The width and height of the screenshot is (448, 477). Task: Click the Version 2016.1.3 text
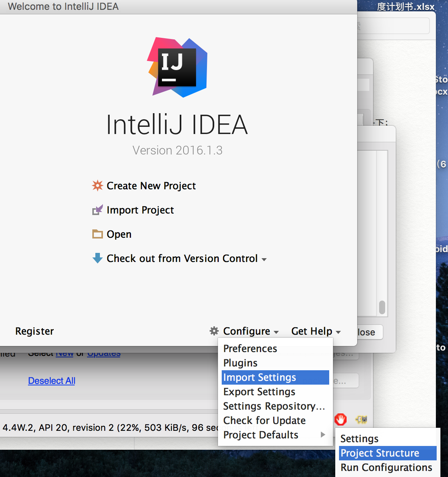pyautogui.click(x=177, y=150)
